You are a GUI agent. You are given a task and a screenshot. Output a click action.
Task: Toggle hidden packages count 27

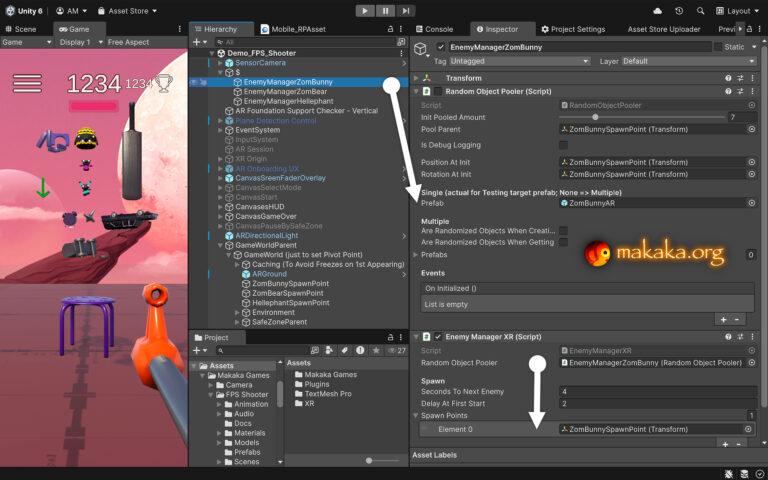tap(397, 350)
